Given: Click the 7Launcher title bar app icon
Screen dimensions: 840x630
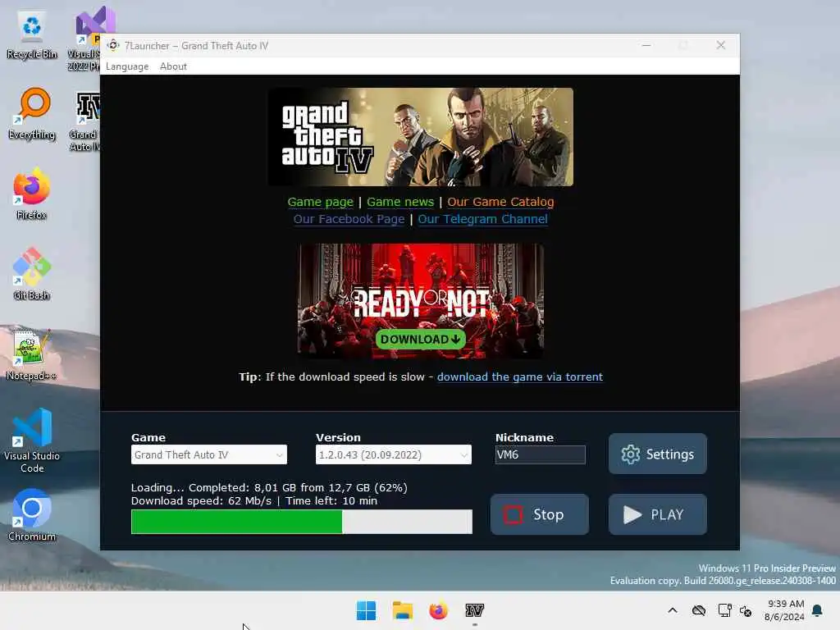Looking at the screenshot, I should [x=113, y=46].
